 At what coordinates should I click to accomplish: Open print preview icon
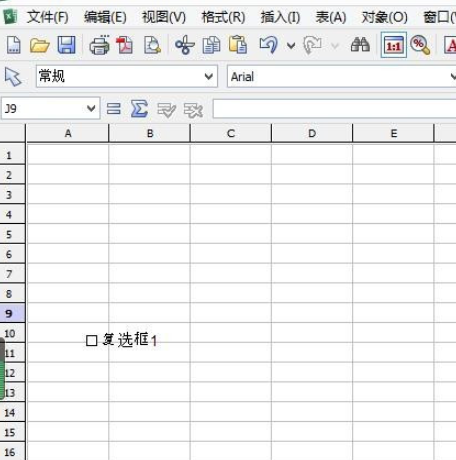click(x=152, y=45)
